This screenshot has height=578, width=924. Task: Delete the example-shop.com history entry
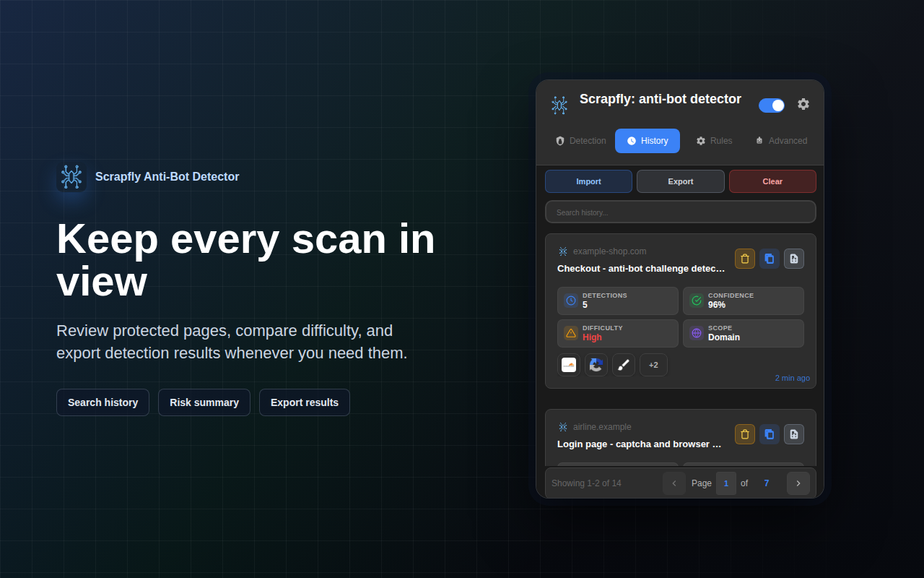[745, 259]
